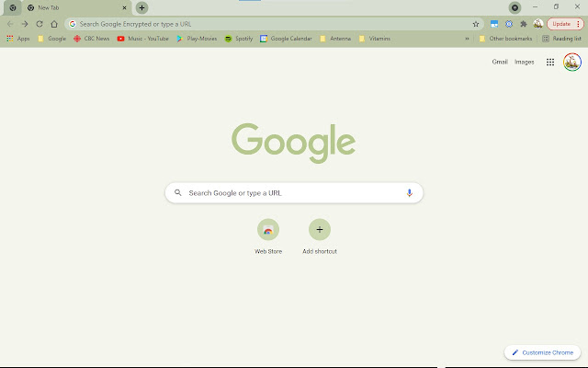Open the Antenna bookmarks folder
Image resolution: width=588 pixels, height=368 pixels.
[335, 39]
